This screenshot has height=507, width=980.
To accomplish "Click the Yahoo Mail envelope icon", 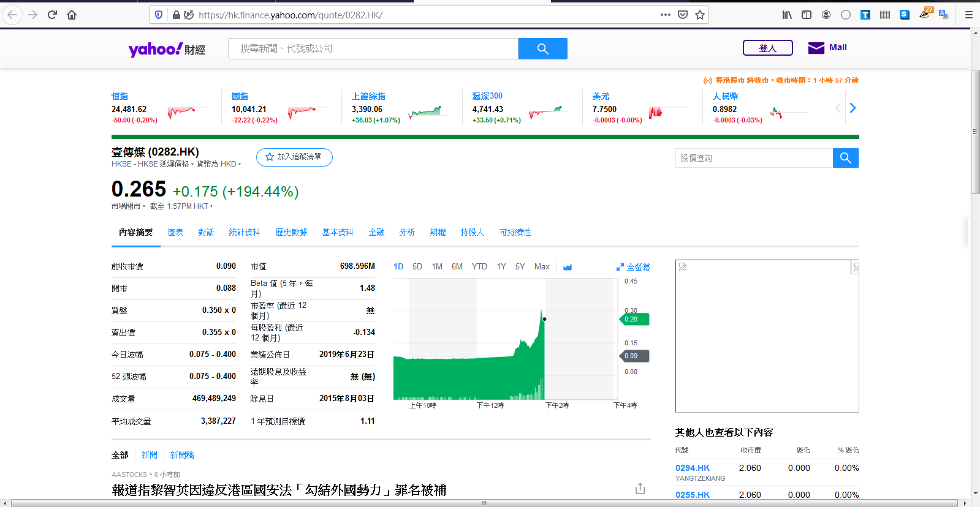I will tap(816, 48).
